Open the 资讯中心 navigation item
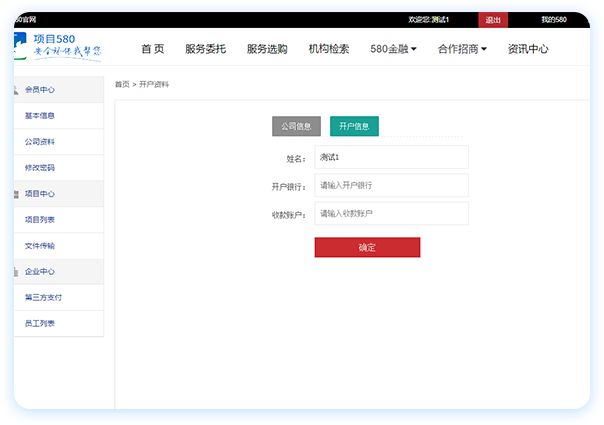This screenshot has width=604, height=425. pyautogui.click(x=528, y=49)
